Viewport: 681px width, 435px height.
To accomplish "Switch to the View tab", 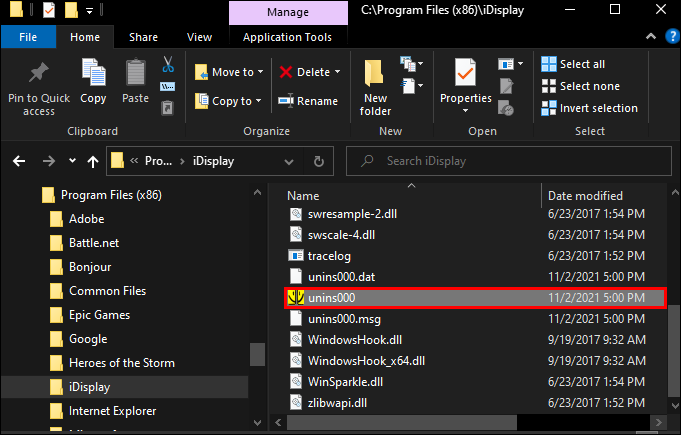I will coord(199,37).
